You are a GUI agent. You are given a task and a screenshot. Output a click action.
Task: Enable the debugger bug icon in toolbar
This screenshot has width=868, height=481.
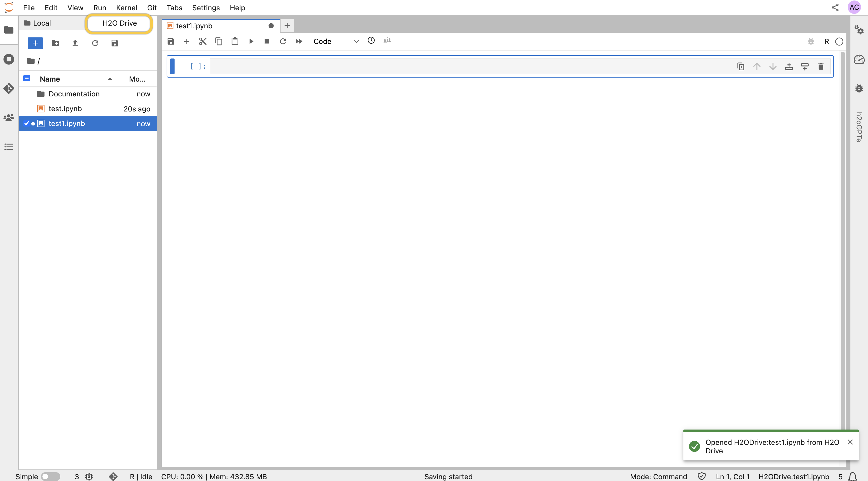tap(811, 41)
